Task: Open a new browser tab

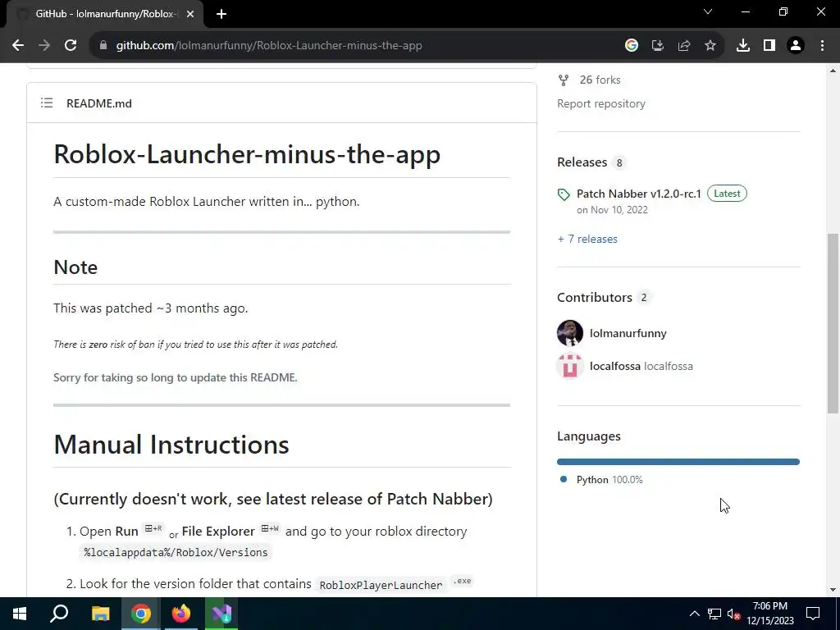Action: (221, 14)
